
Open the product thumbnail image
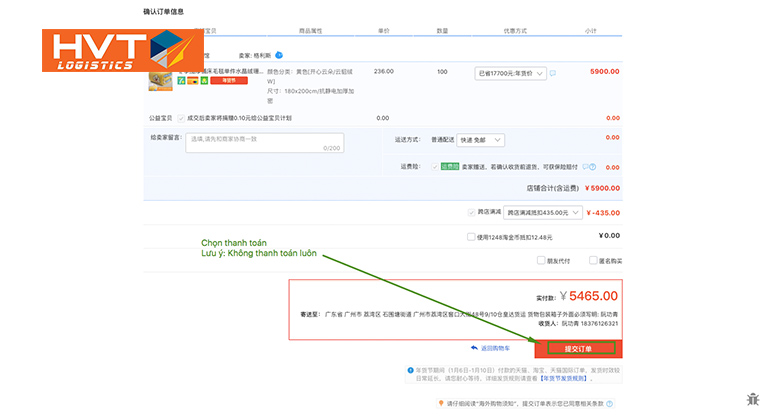[161, 81]
